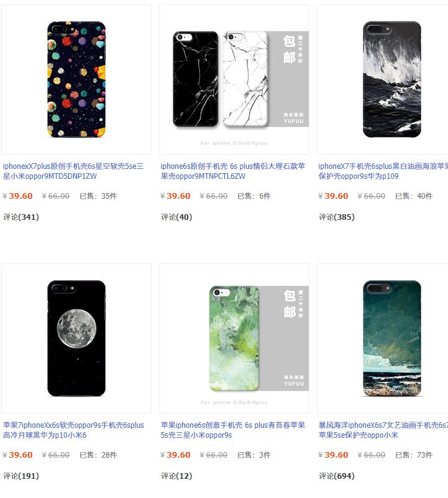Open the starry geometric gems phone case image
Screen dimensions: 448x498
tap(76, 79)
